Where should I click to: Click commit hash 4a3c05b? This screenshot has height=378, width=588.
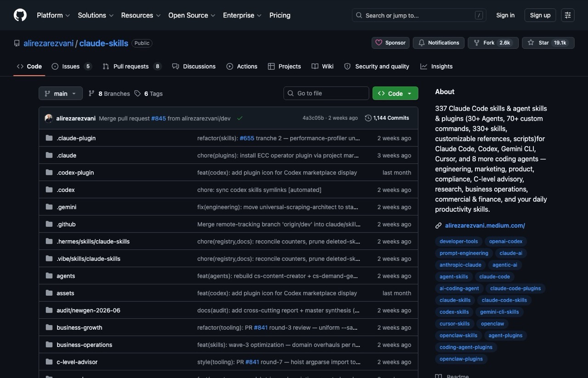click(x=313, y=118)
